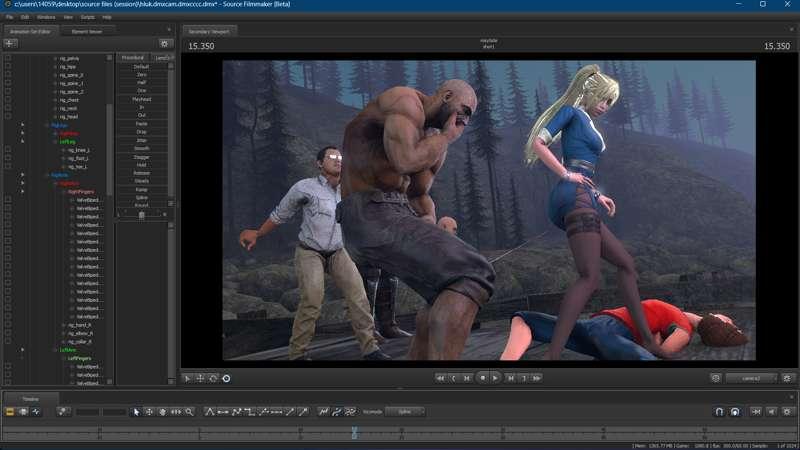Switch to the Clip Editor yellow icon
Viewport: 800px width, 450px height.
point(10,411)
